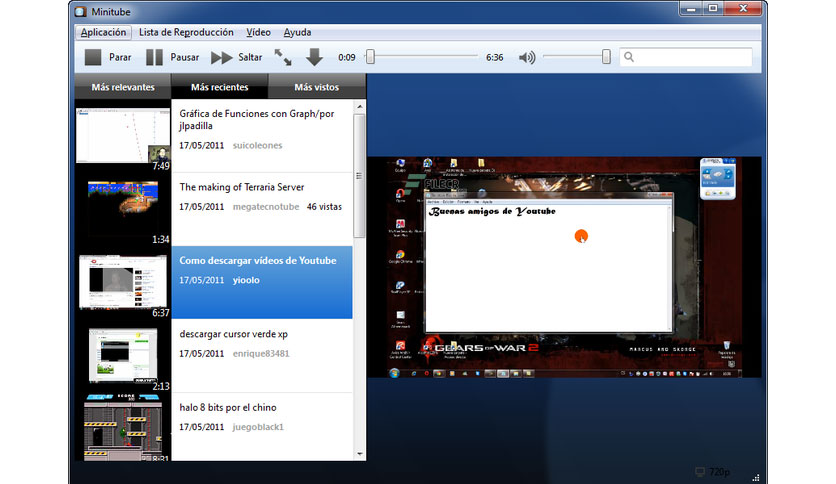Select 'Gráfica de Funciones con Graph' video
Screen dimensions: 836x484
click(x=262, y=136)
